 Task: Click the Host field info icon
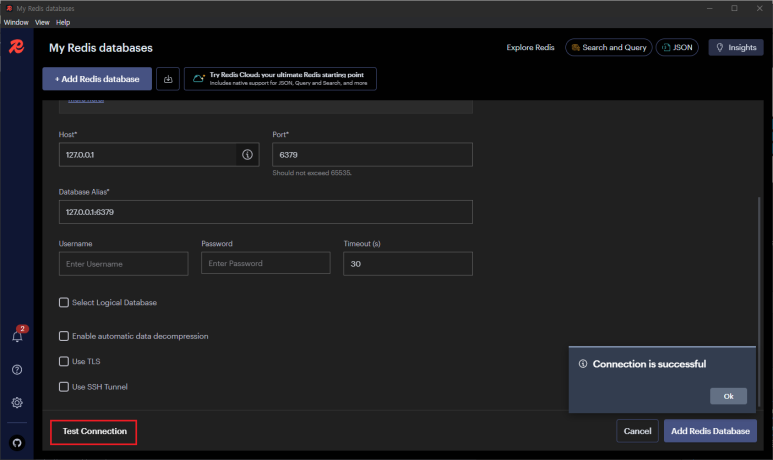coord(247,155)
